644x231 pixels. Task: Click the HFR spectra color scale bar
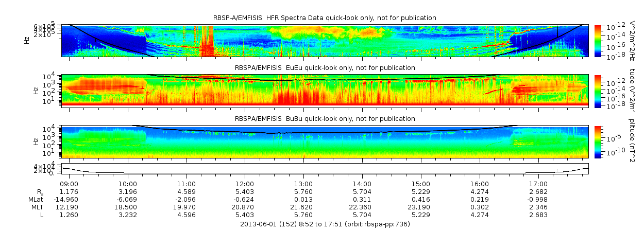tap(598, 41)
